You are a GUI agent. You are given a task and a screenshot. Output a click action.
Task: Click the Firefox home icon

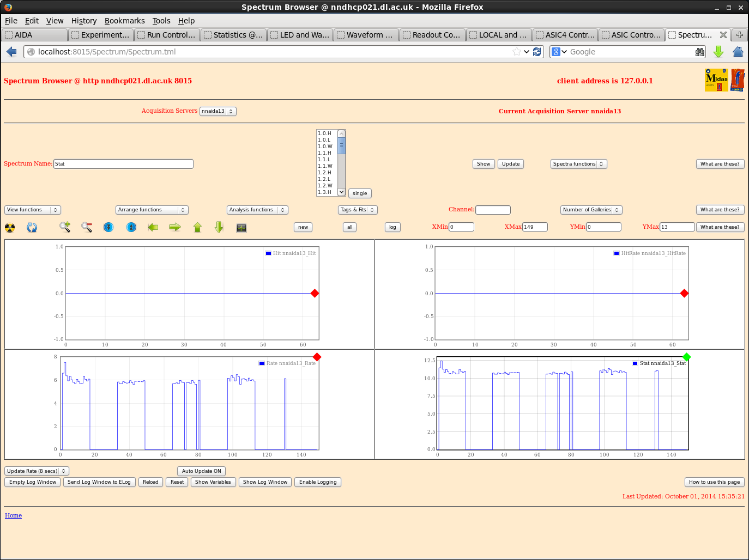click(738, 52)
